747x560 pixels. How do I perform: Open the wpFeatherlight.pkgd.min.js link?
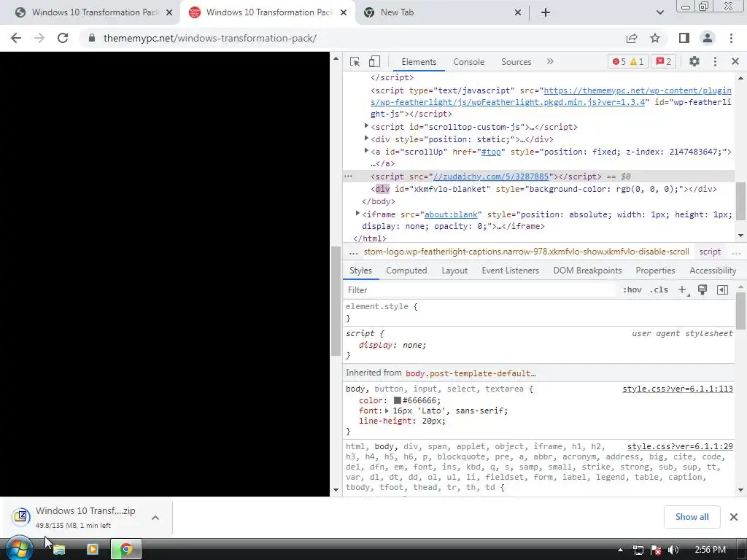tap(551, 96)
